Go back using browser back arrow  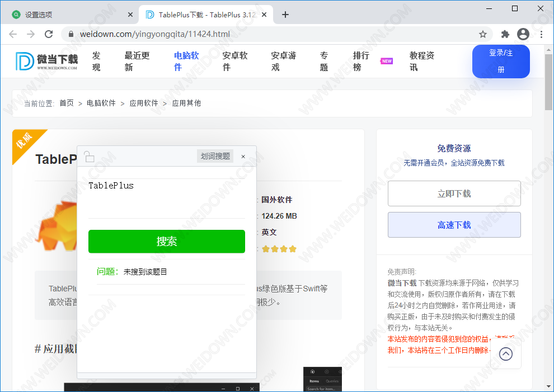13,34
